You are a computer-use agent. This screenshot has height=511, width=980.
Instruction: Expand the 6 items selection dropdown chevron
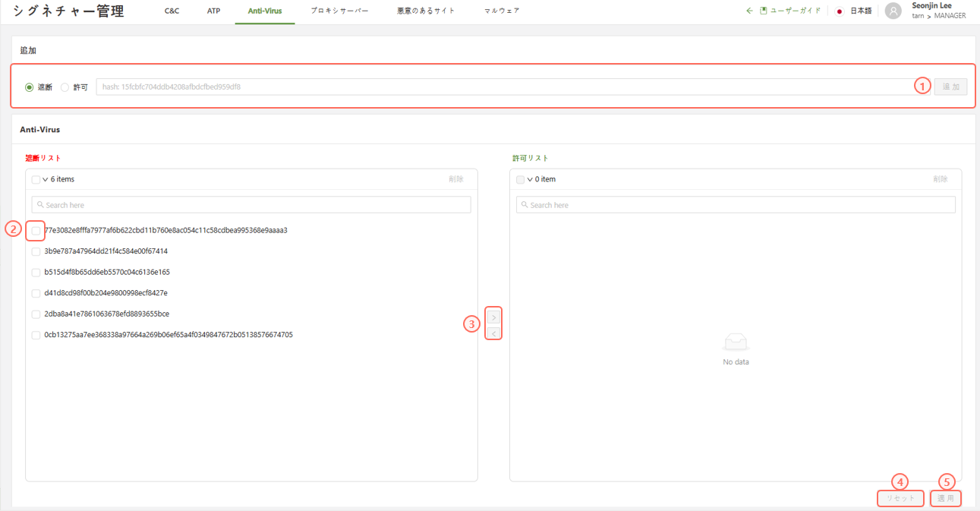pos(46,180)
